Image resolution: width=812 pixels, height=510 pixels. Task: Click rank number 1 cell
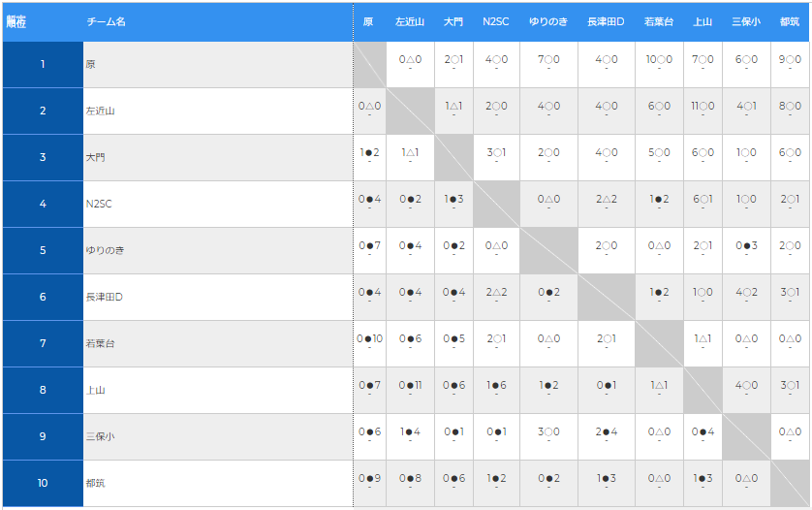(43, 65)
